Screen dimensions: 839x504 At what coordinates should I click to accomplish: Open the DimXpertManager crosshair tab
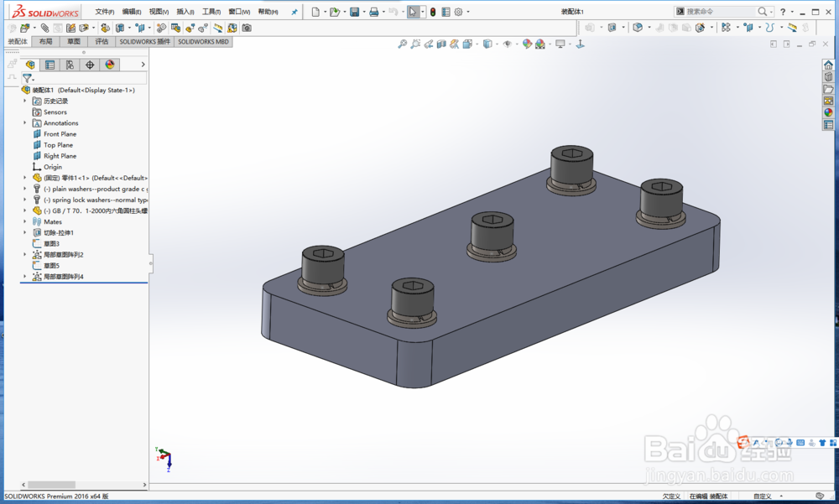[x=90, y=65]
